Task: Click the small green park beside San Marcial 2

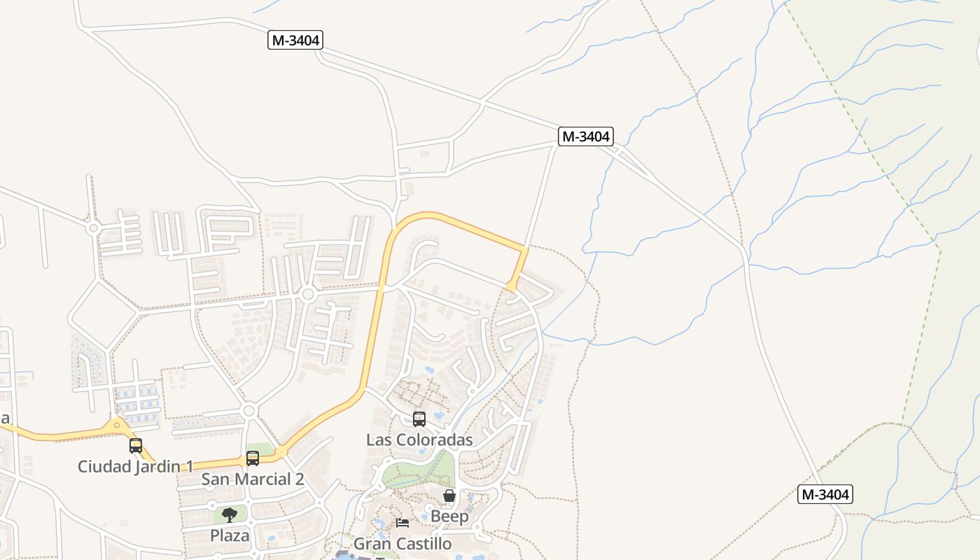Action: click(260, 448)
